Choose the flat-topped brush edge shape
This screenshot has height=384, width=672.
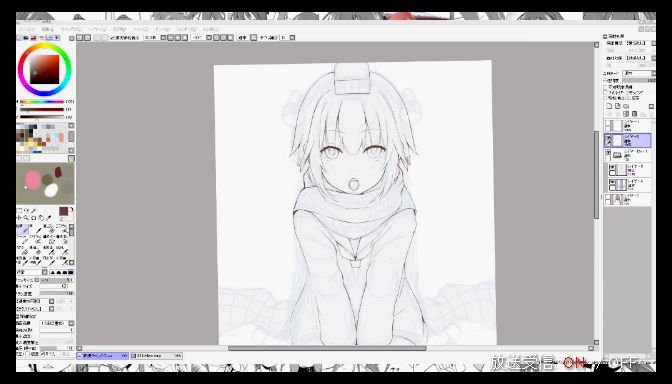[71, 273]
